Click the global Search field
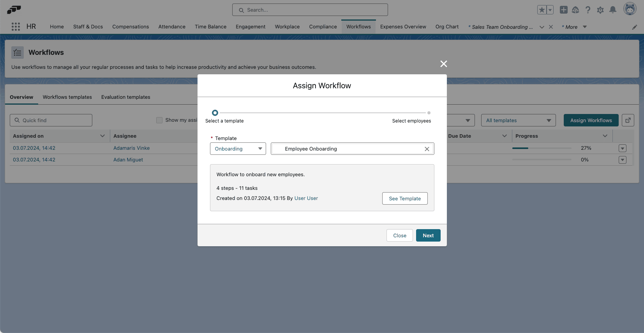This screenshot has height=333, width=644. pyautogui.click(x=310, y=10)
